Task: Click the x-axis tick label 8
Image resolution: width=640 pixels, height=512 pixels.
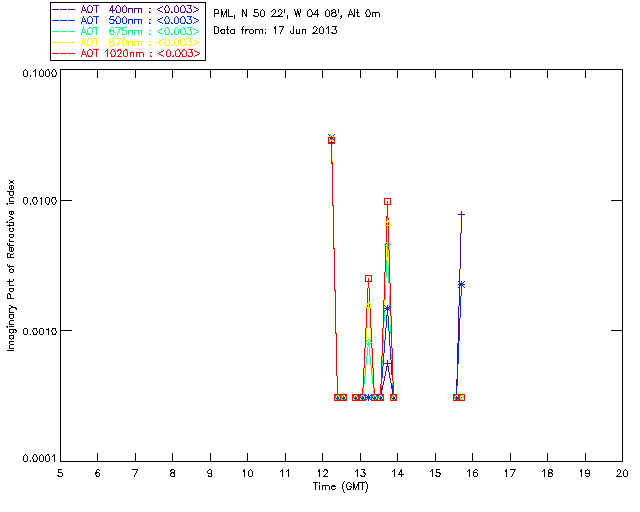Action: pos(173,473)
